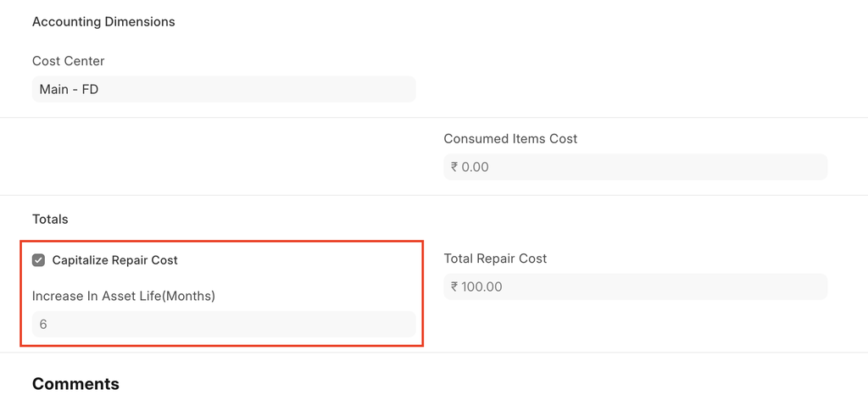The image size is (868, 395).
Task: Click the value 6 in asset life
Action: [43, 324]
